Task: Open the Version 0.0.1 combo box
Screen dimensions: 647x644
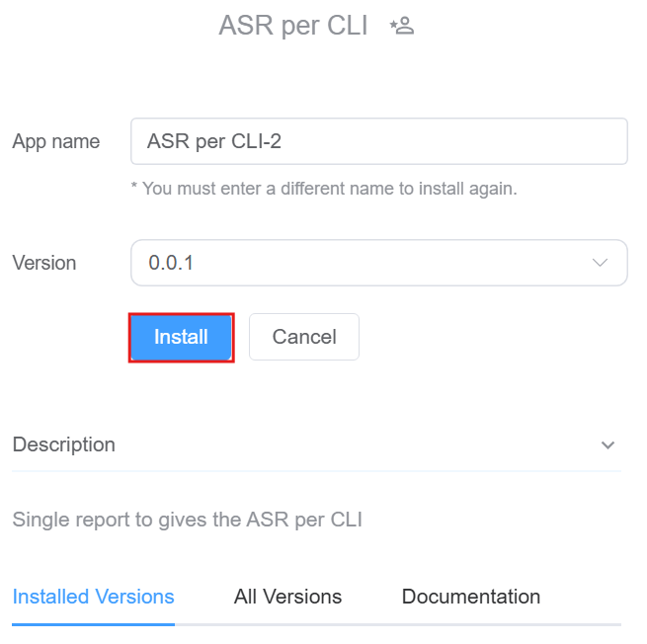Action: [x=378, y=263]
